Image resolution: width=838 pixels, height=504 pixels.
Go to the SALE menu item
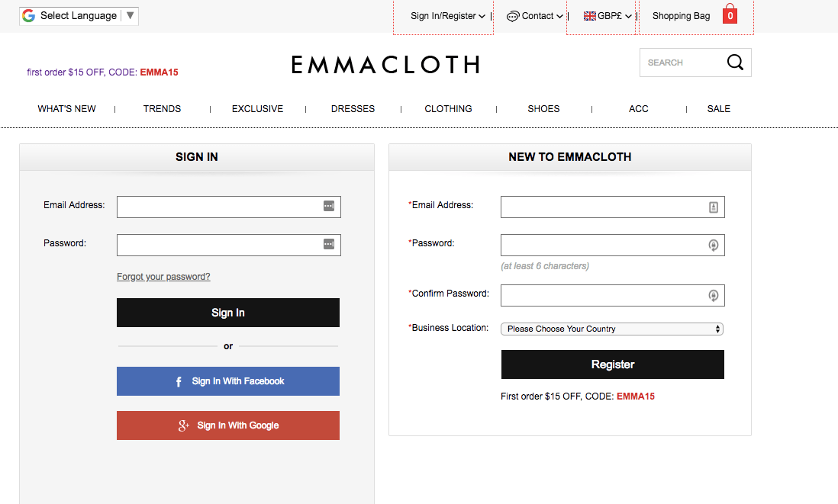click(719, 109)
